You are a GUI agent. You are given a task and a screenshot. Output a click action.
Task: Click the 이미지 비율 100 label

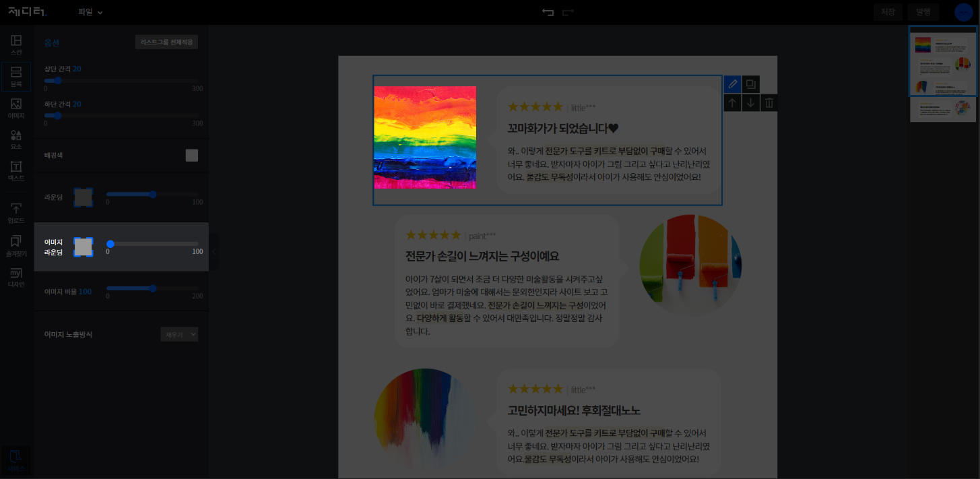point(68,292)
